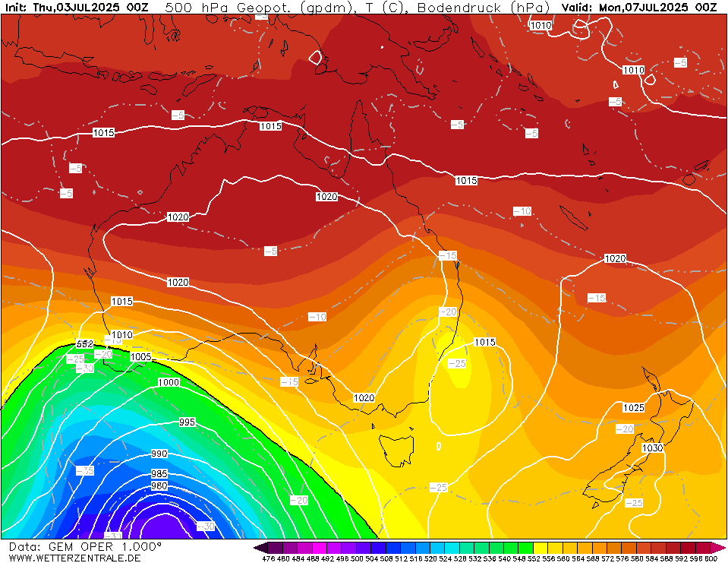Pick the cyan swatch above 524 in legend
Image resolution: width=728 pixels, height=563 pixels.
point(452,548)
